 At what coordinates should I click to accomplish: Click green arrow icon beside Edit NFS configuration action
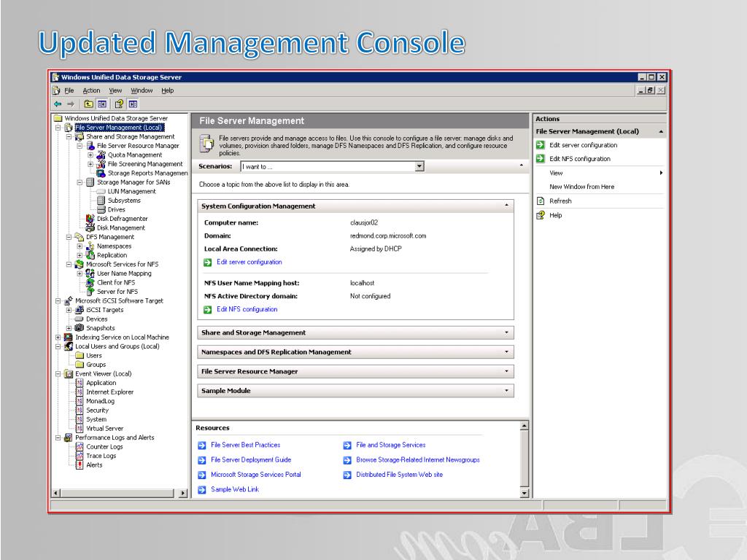coord(541,158)
